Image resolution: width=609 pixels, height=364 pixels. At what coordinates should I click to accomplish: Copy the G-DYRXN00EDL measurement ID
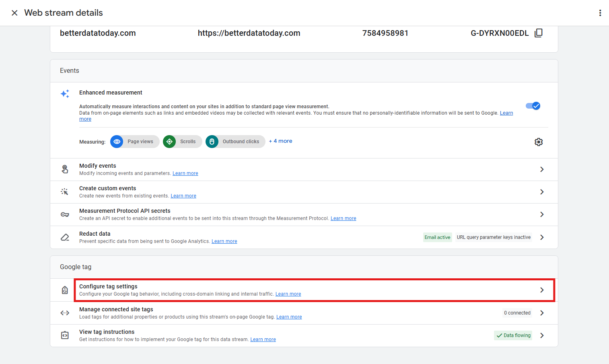point(538,33)
